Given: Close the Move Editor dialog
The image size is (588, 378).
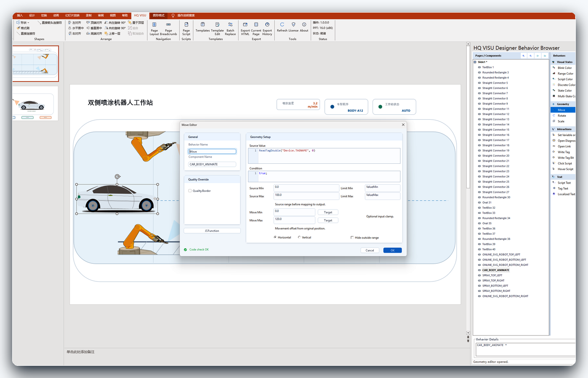Looking at the screenshot, I should point(403,125).
